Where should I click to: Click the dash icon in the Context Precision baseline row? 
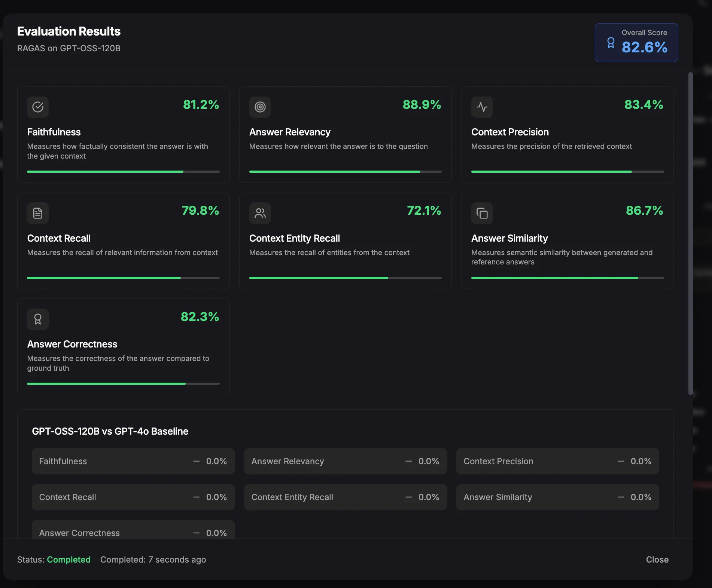pyautogui.click(x=621, y=461)
